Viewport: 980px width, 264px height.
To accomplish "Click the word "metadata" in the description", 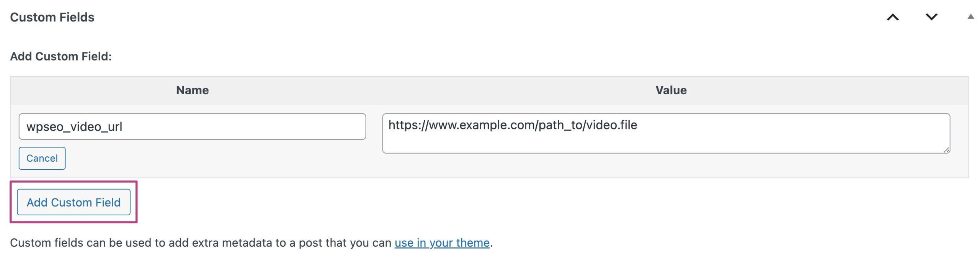I will [x=248, y=243].
